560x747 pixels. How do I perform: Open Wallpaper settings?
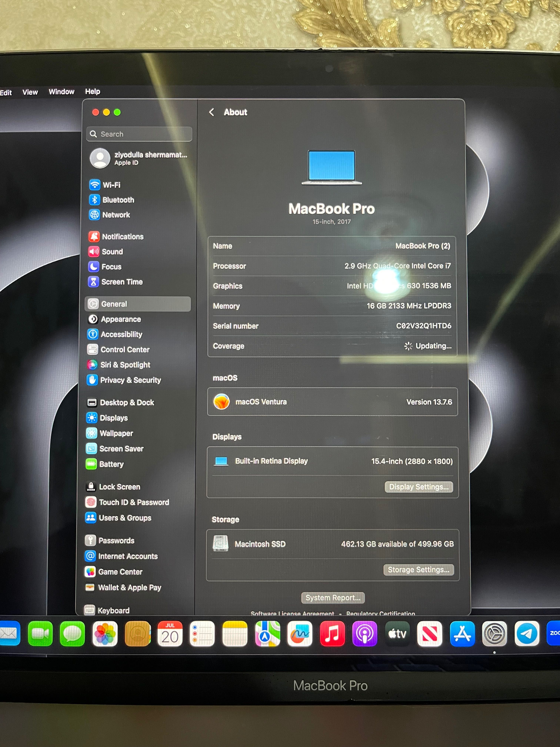(x=110, y=433)
